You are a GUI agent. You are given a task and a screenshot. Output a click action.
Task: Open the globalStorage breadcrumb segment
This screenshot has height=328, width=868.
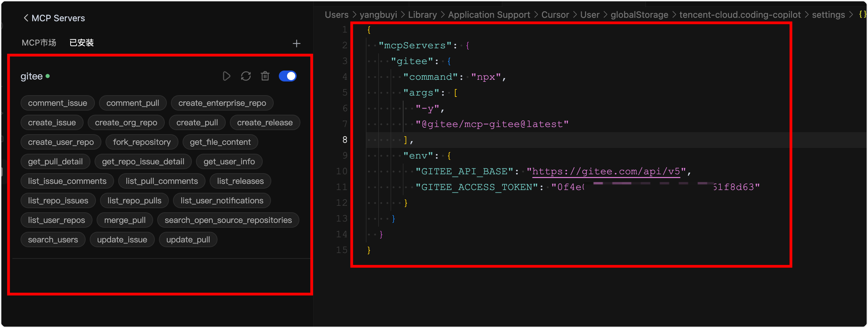[x=639, y=15]
